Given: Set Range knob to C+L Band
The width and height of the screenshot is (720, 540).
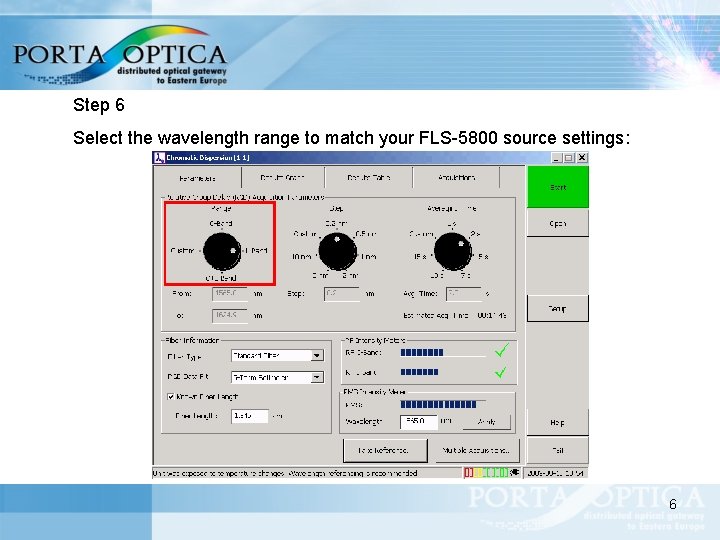Looking at the screenshot, I should pos(221,278).
